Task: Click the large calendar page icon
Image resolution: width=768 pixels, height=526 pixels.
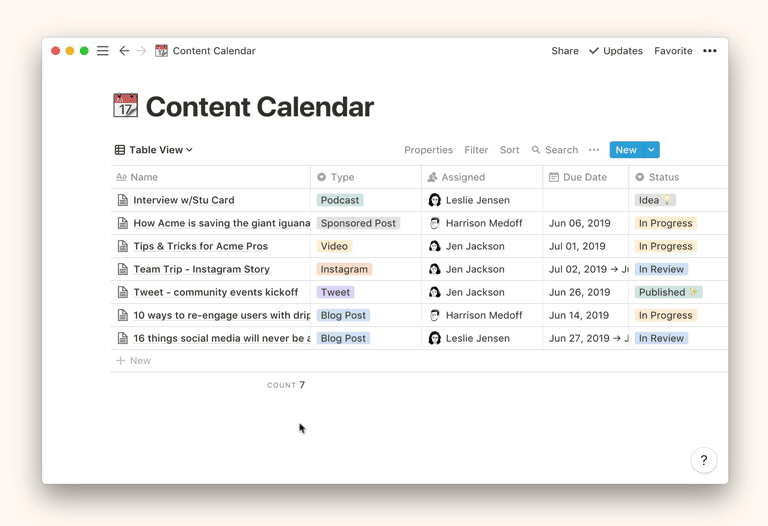Action: (126, 106)
